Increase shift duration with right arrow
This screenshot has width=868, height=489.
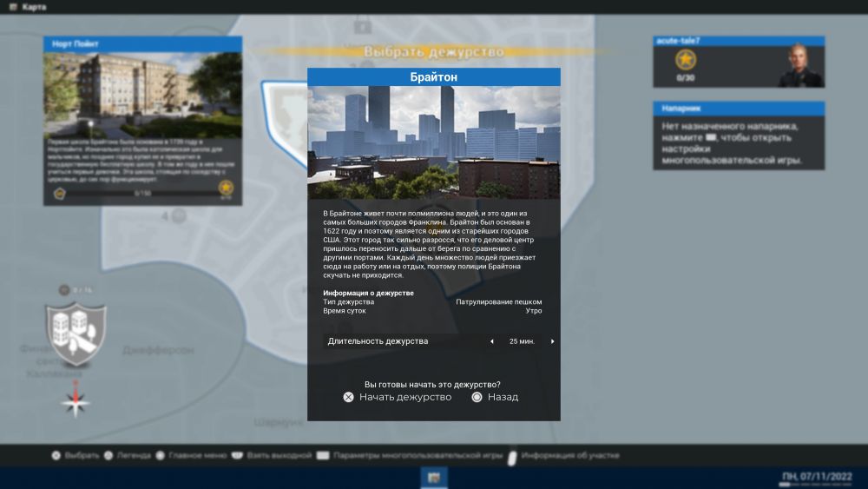pyautogui.click(x=552, y=341)
